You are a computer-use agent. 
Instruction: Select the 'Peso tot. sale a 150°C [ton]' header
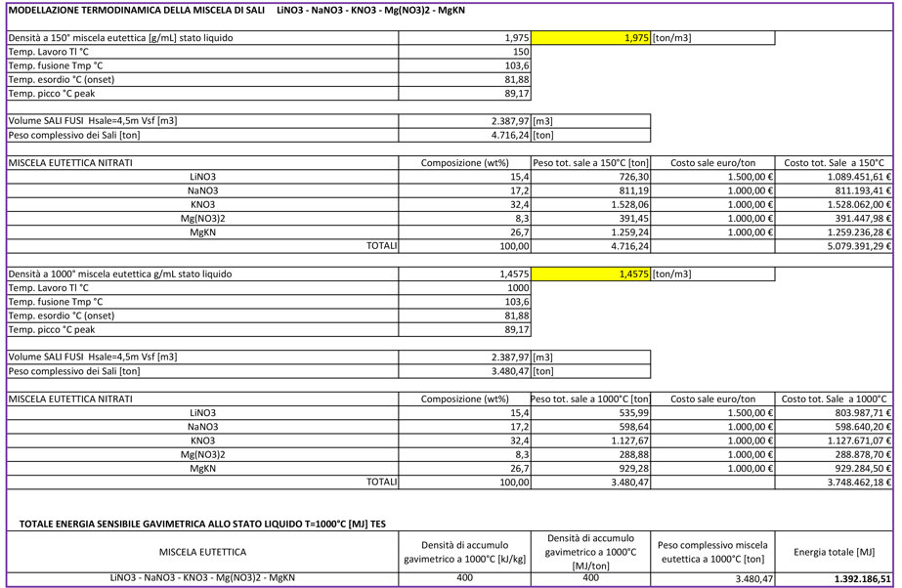tap(591, 163)
